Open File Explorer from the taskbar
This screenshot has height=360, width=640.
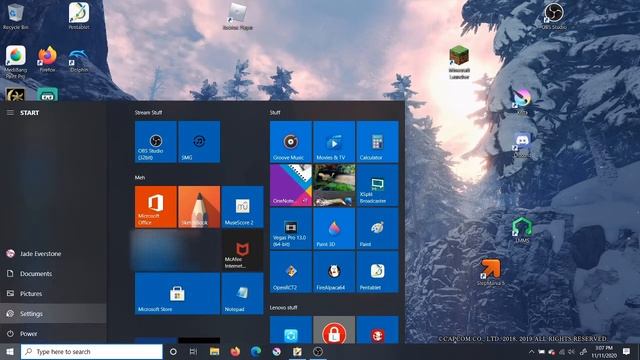pyautogui.click(x=214, y=351)
